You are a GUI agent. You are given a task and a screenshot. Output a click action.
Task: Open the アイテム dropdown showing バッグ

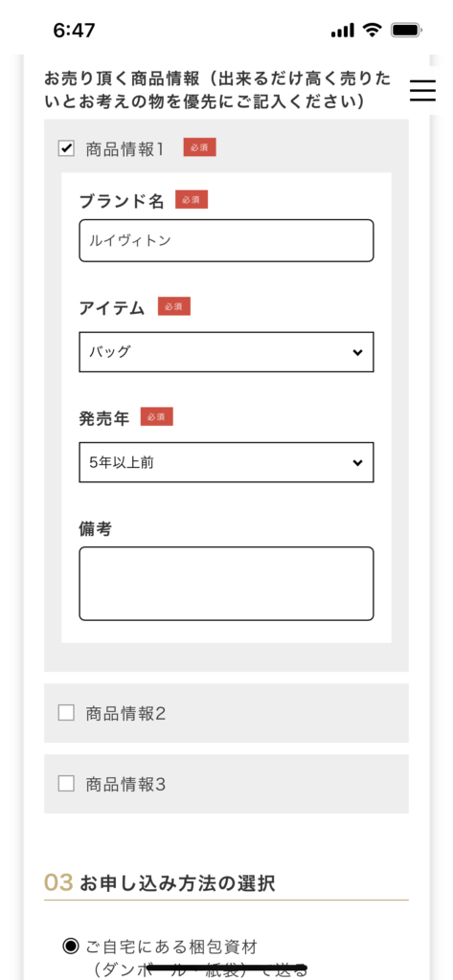coord(226,352)
